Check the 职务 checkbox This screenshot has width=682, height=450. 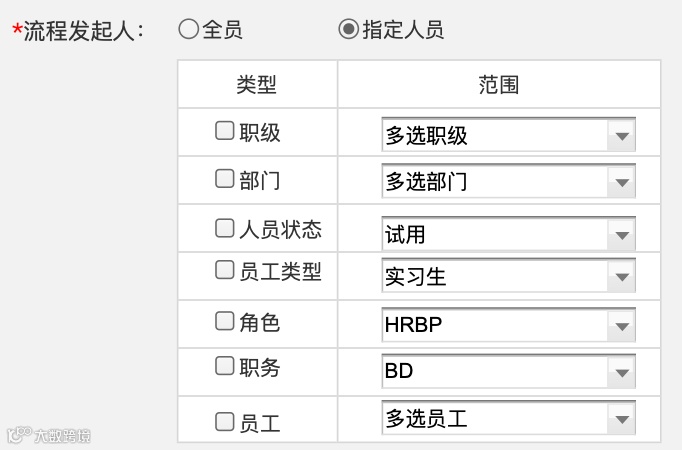click(225, 366)
